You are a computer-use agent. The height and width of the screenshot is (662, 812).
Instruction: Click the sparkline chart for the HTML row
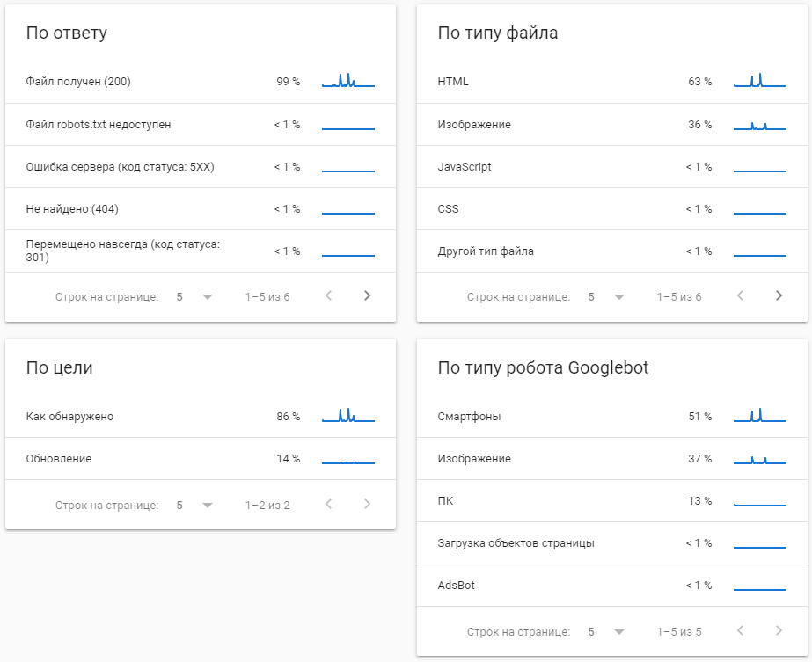(x=760, y=82)
